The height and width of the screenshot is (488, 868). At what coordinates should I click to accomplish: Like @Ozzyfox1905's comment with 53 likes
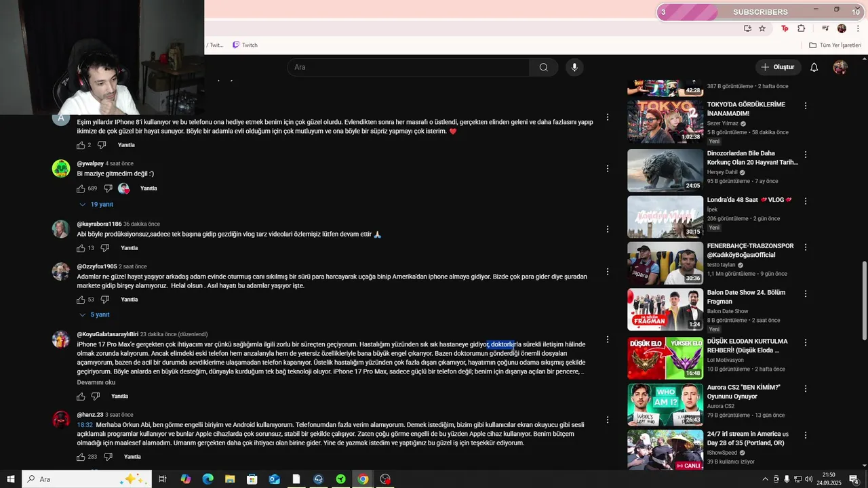pos(81,300)
